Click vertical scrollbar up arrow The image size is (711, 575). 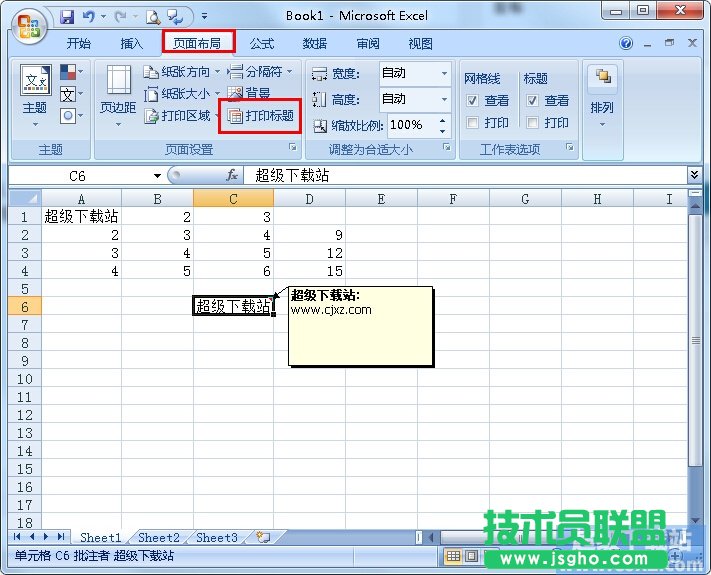pyautogui.click(x=695, y=207)
